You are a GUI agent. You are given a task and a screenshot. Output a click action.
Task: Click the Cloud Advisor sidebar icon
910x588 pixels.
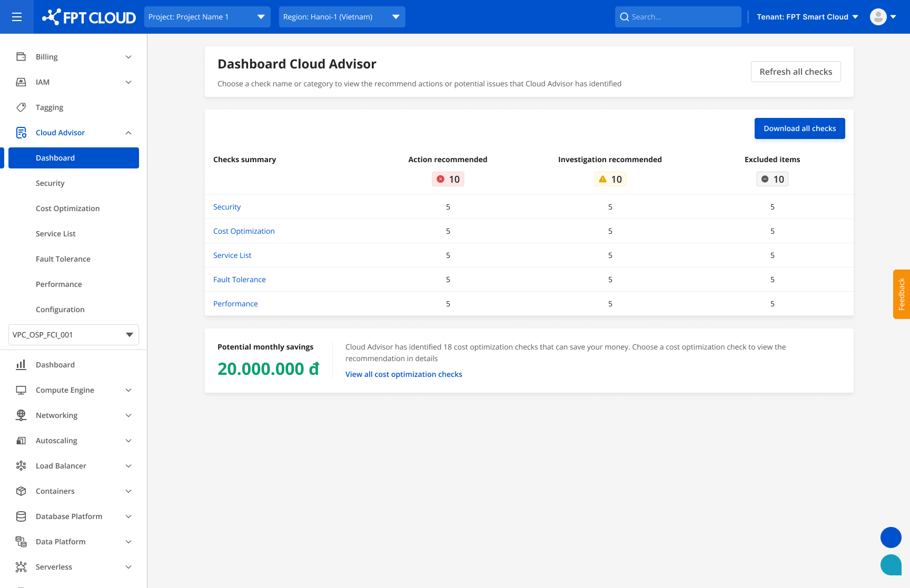click(21, 133)
